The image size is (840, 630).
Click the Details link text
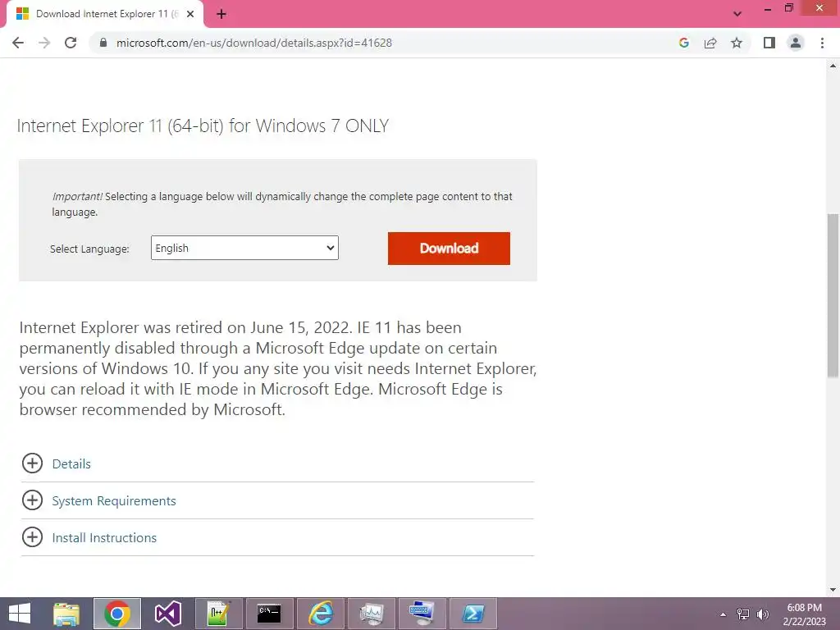pos(71,464)
